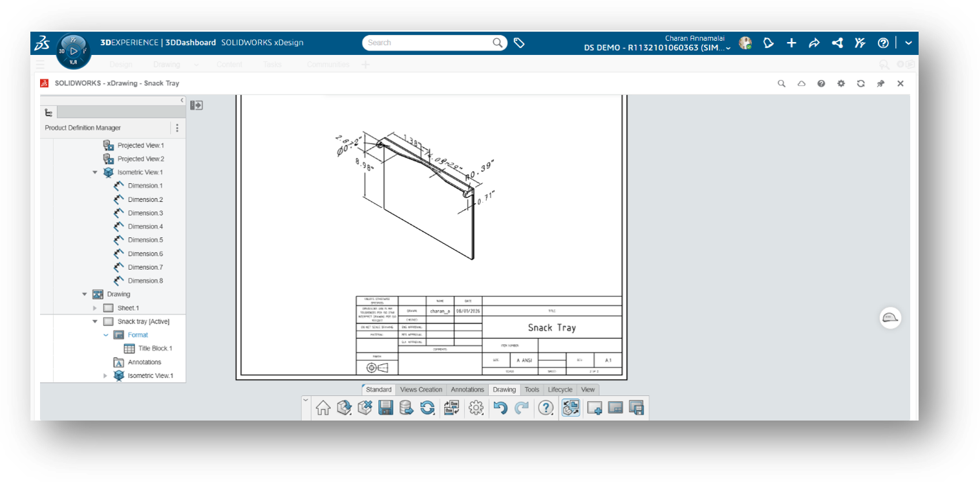Switch to the Annotations tab
The image size is (980, 482).
467,389
